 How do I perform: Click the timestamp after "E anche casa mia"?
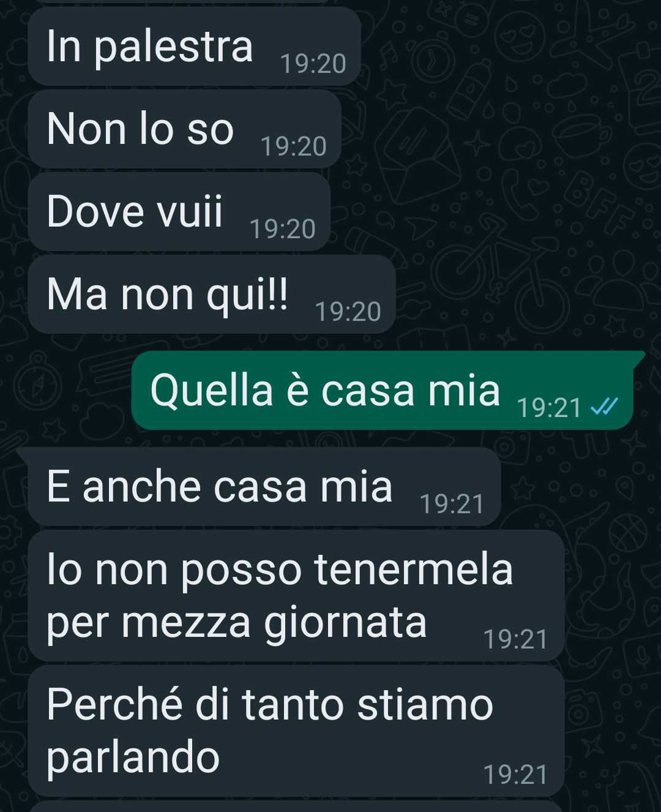pos(452,504)
